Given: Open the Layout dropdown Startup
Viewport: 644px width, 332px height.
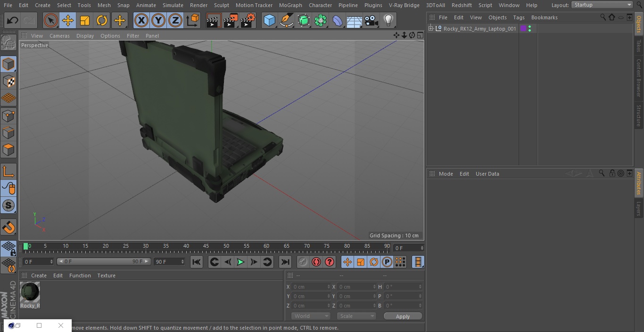Looking at the screenshot, I should pyautogui.click(x=602, y=5).
